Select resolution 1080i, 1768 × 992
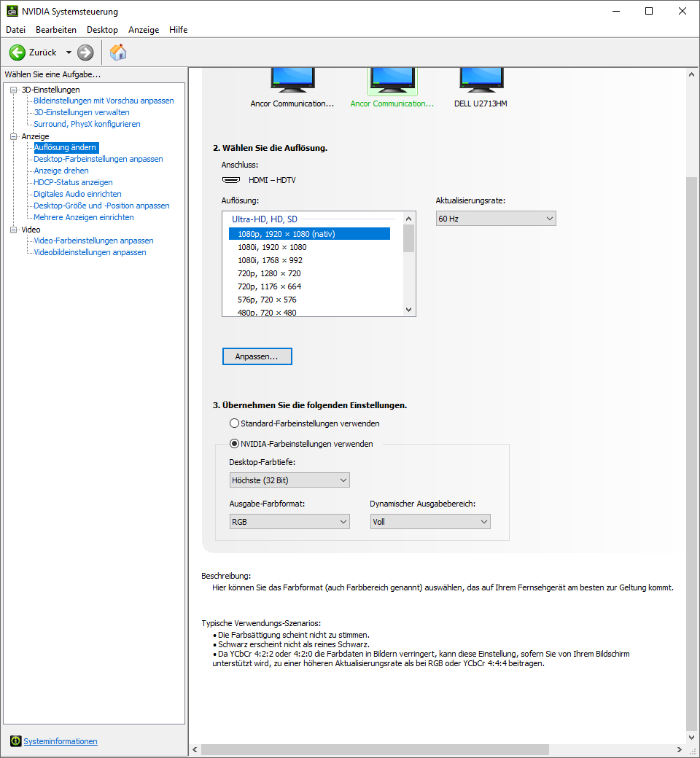Image resolution: width=700 pixels, height=758 pixels. 309,260
